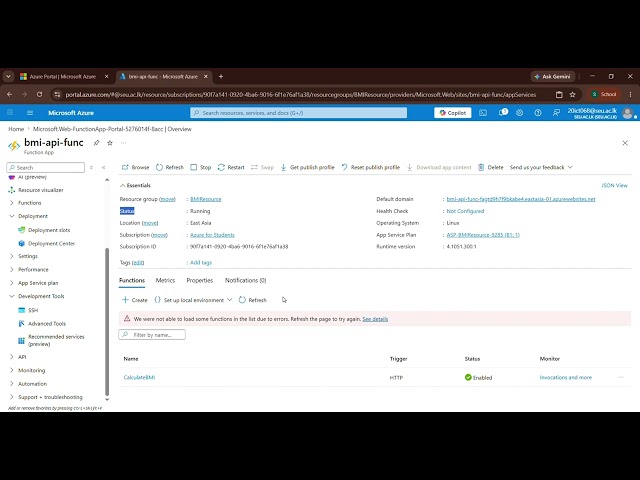Open the ASP-BMIResource App Service Plan link
Screen dimensions: 640x480
483,235
